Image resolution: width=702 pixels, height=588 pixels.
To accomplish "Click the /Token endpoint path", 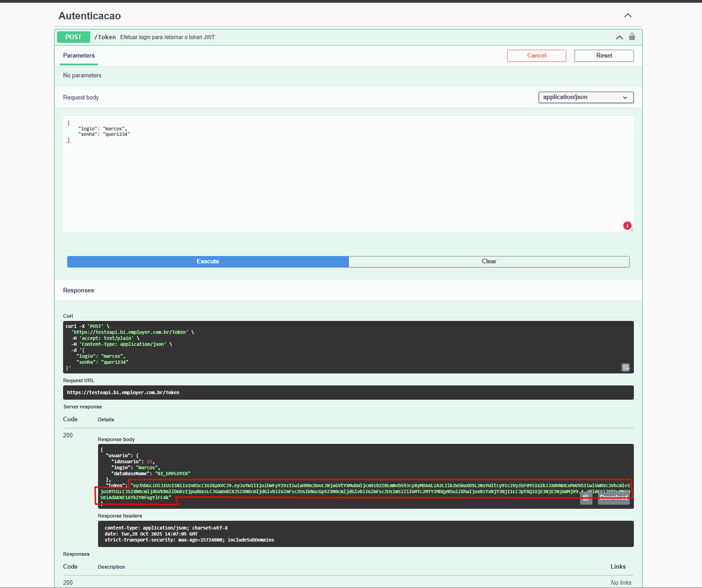I will (x=105, y=37).
